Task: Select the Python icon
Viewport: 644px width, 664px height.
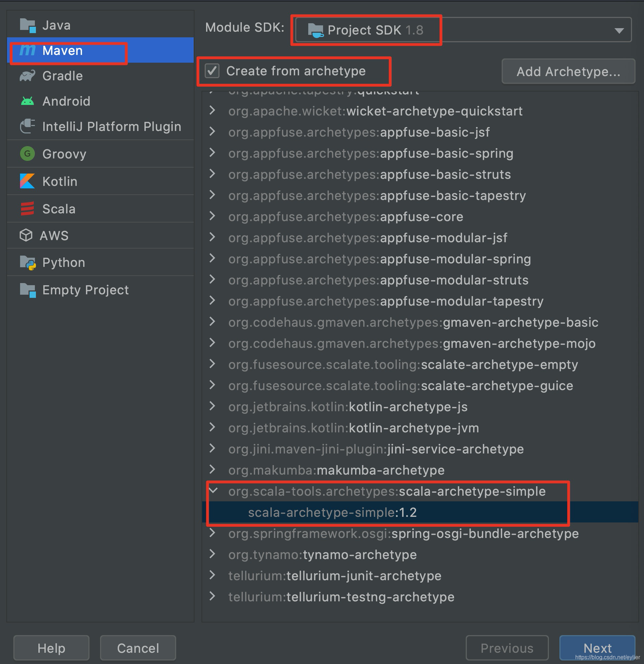Action: tap(27, 262)
